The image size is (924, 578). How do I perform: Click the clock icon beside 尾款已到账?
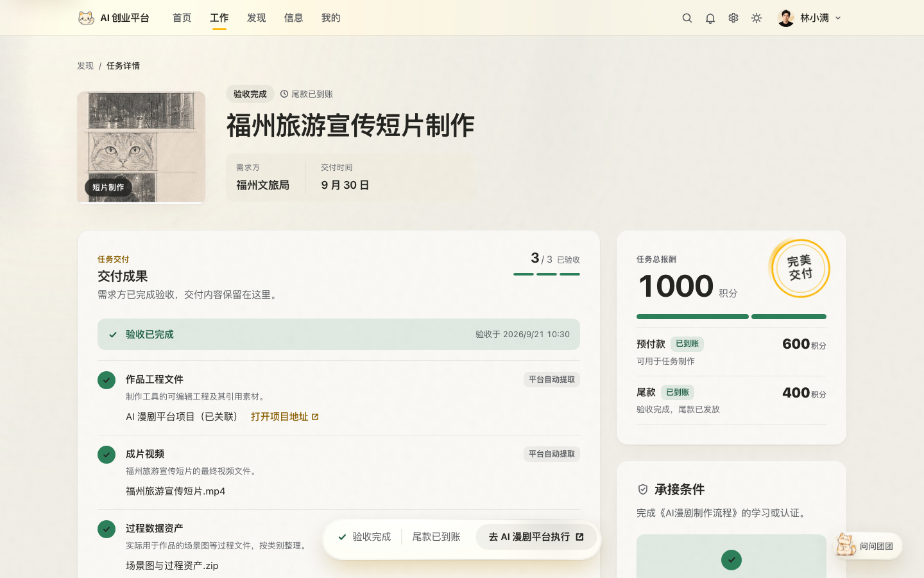click(284, 94)
